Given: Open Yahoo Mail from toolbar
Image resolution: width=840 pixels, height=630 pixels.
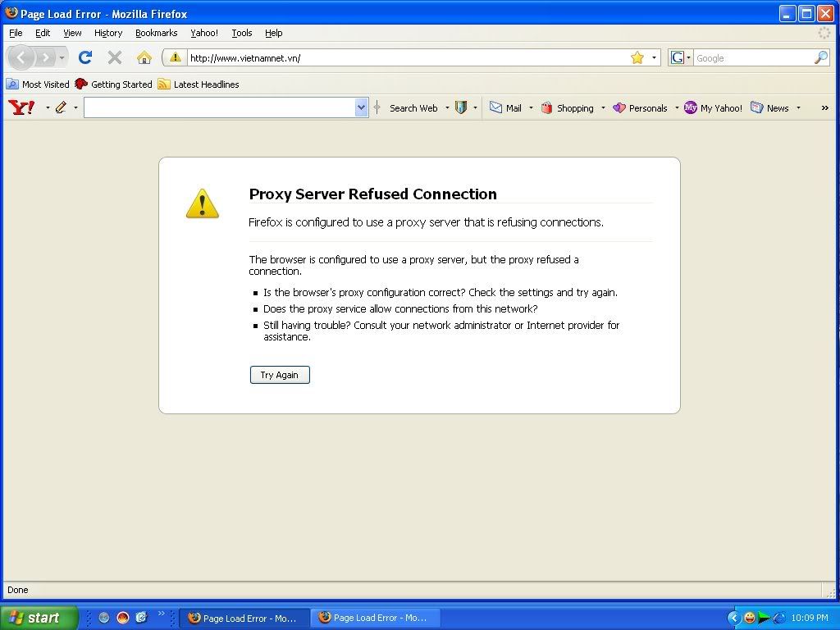Looking at the screenshot, I should (506, 108).
